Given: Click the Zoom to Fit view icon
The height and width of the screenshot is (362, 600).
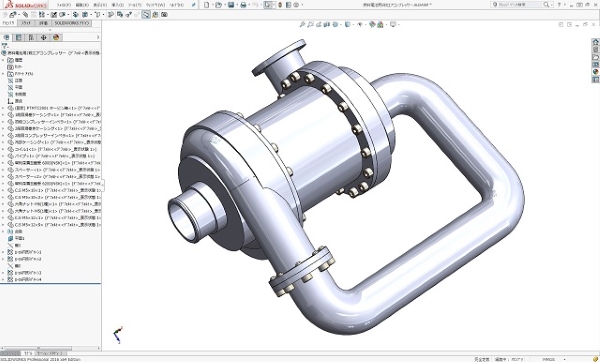Looking at the screenshot, I should [x=302, y=24].
